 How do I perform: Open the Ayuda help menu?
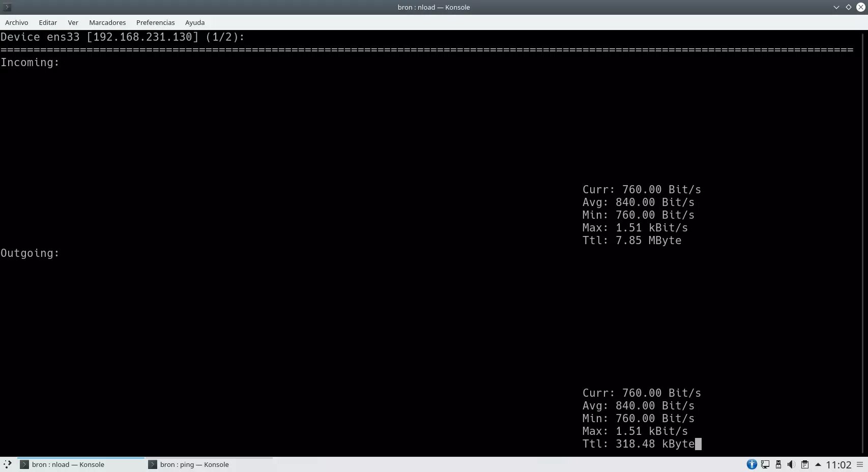(x=195, y=22)
